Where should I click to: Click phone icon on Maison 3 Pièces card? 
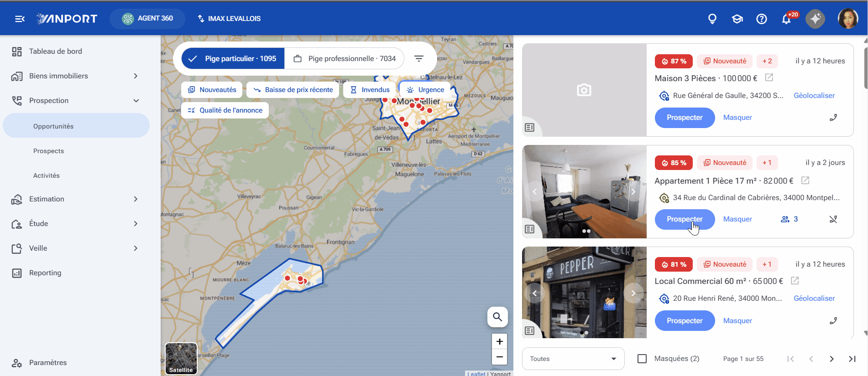833,118
